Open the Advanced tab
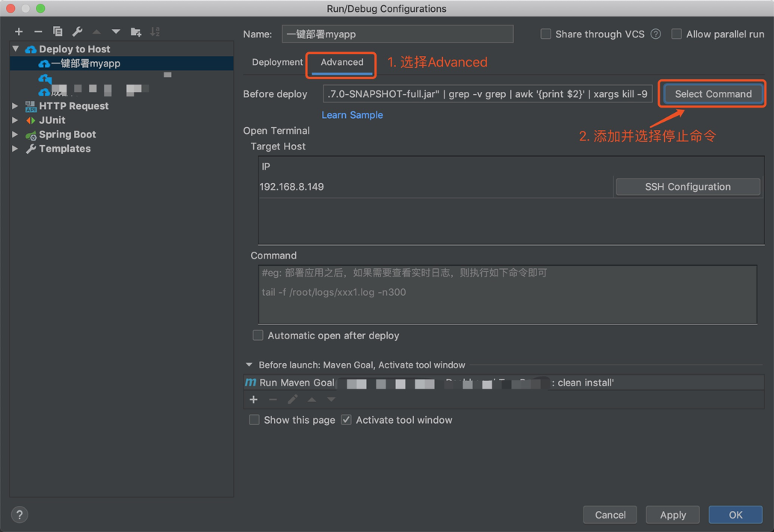Viewport: 774px width, 532px height. point(341,63)
